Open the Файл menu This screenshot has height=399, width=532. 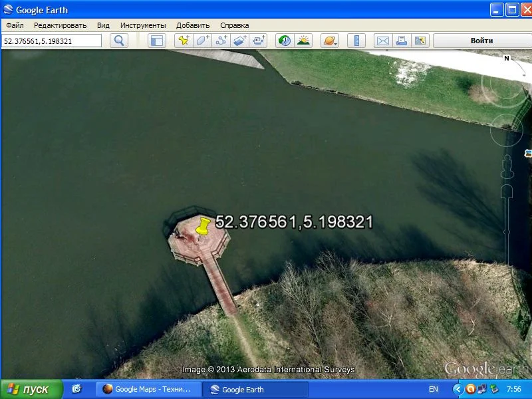(x=15, y=25)
